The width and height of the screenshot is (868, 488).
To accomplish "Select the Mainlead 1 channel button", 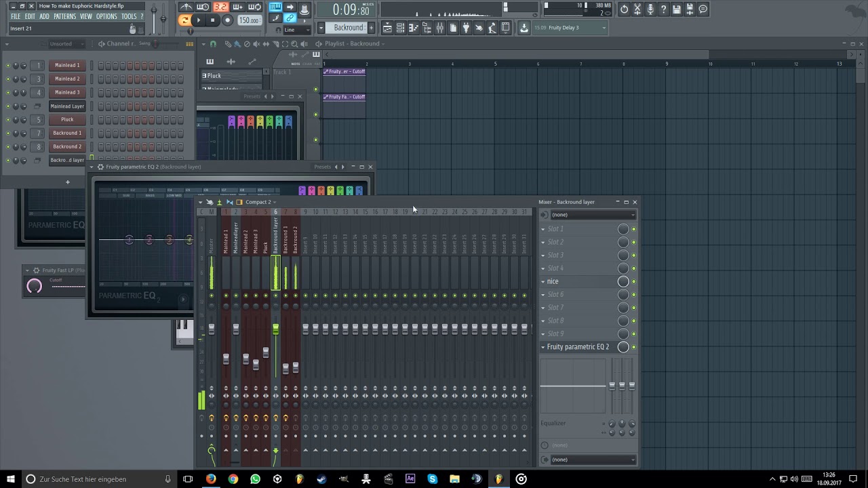I will [67, 65].
